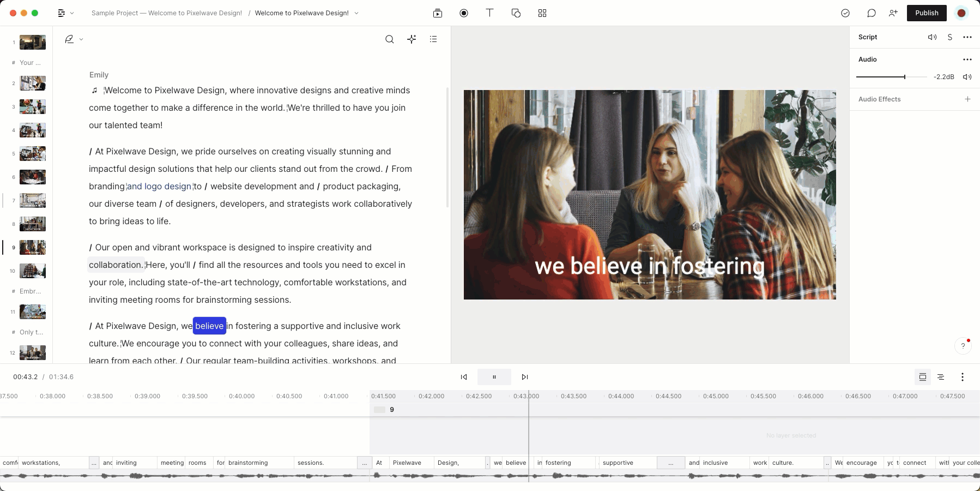Image resolution: width=980 pixels, height=491 pixels.
Task: Click the word 'collaboration.' in script
Action: [116, 265]
